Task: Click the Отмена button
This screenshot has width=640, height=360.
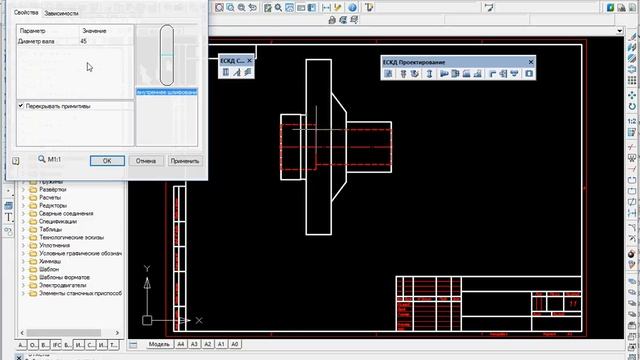Action: [x=146, y=161]
